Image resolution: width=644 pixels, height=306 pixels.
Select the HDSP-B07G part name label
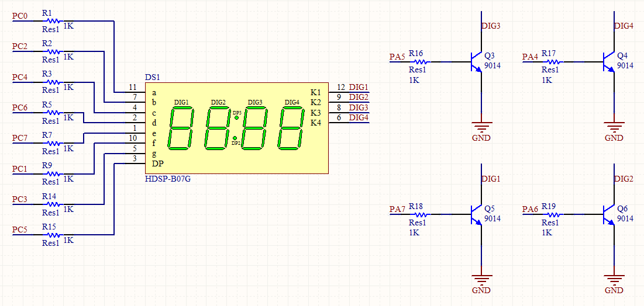167,179
